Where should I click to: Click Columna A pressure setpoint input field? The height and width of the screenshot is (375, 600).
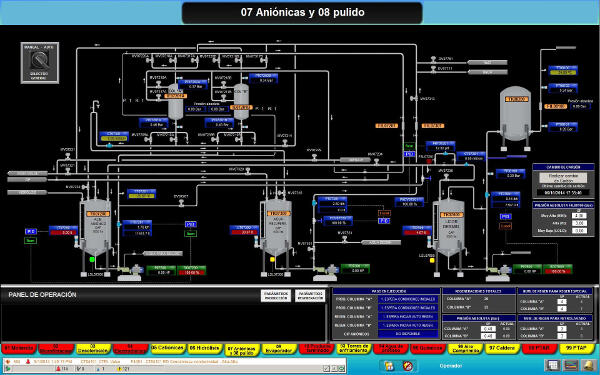pyautogui.click(x=488, y=329)
